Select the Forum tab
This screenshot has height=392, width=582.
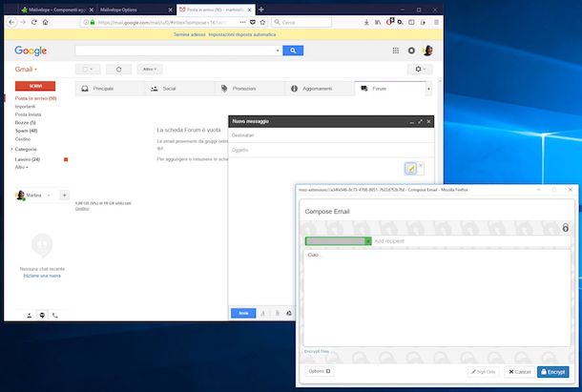(x=390, y=89)
